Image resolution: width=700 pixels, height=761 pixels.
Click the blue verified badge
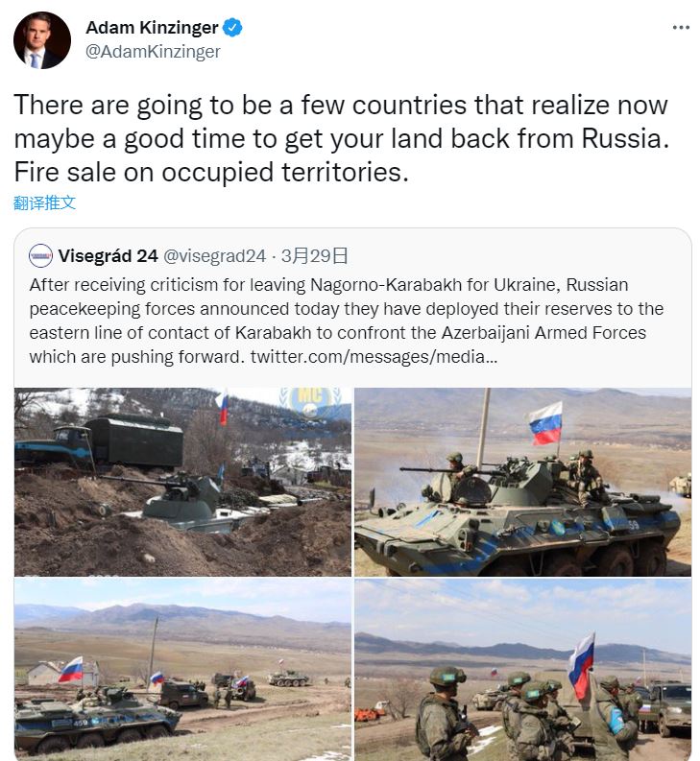[x=232, y=28]
